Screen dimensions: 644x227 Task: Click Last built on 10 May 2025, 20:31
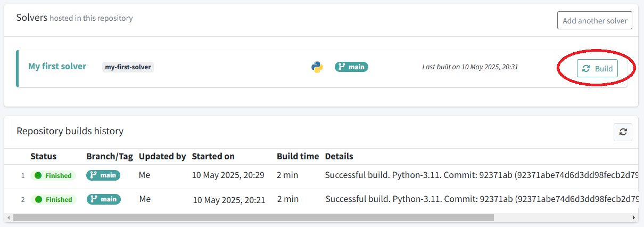click(x=470, y=67)
